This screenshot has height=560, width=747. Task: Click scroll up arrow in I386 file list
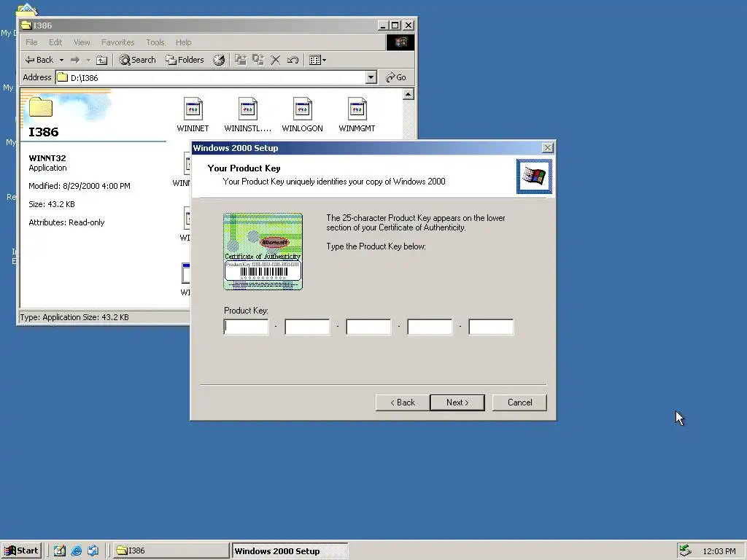(409, 94)
